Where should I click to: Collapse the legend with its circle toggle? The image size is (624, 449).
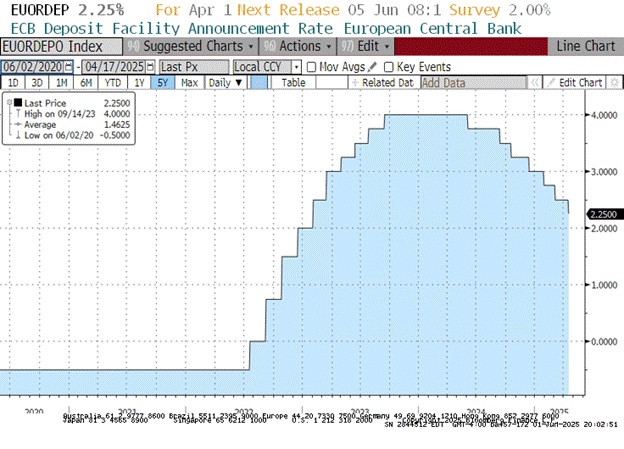point(10,103)
